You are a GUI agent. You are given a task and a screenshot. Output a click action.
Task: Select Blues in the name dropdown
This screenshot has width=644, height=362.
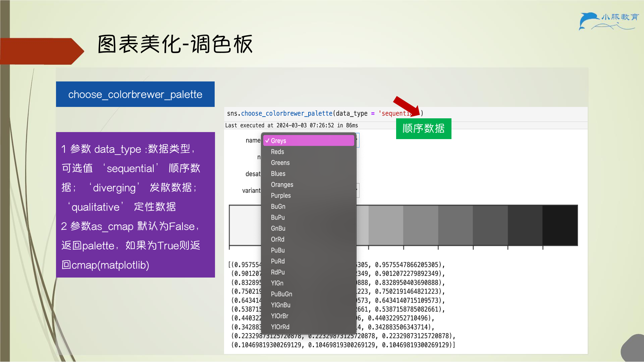point(309,174)
